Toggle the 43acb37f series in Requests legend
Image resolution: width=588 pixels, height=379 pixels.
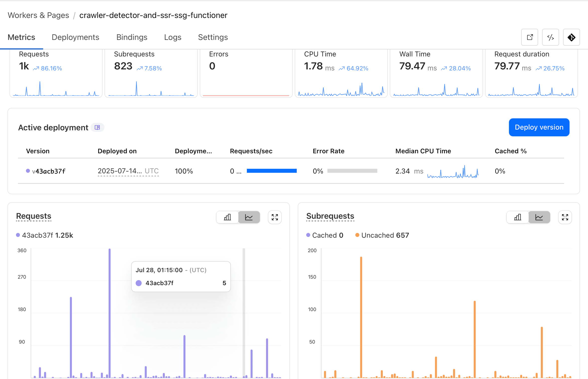(x=44, y=235)
